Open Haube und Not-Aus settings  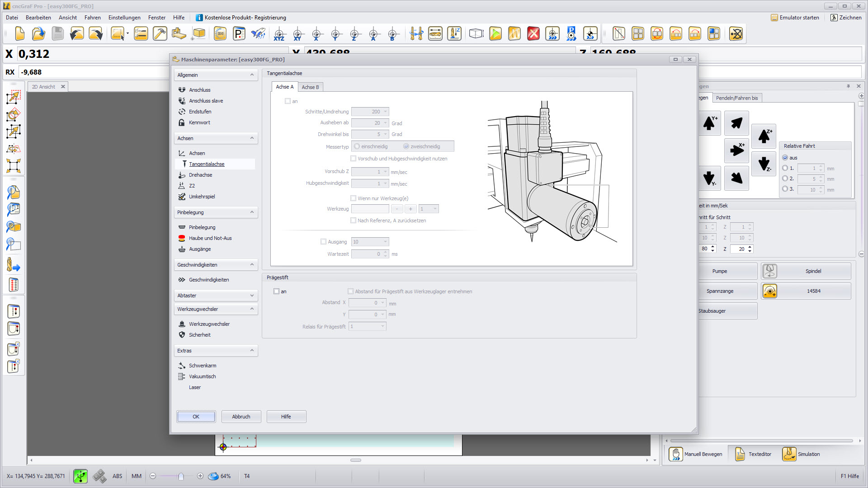[210, 238]
